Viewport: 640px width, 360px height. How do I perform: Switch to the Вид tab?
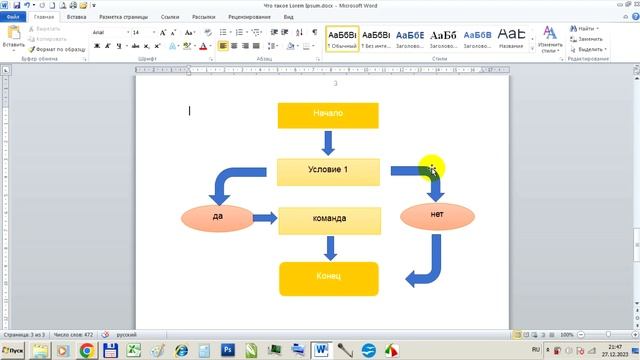288,17
